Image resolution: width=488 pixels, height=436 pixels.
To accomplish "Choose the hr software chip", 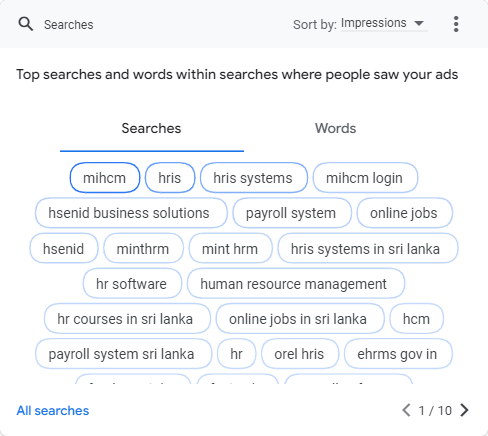I will pos(132,283).
